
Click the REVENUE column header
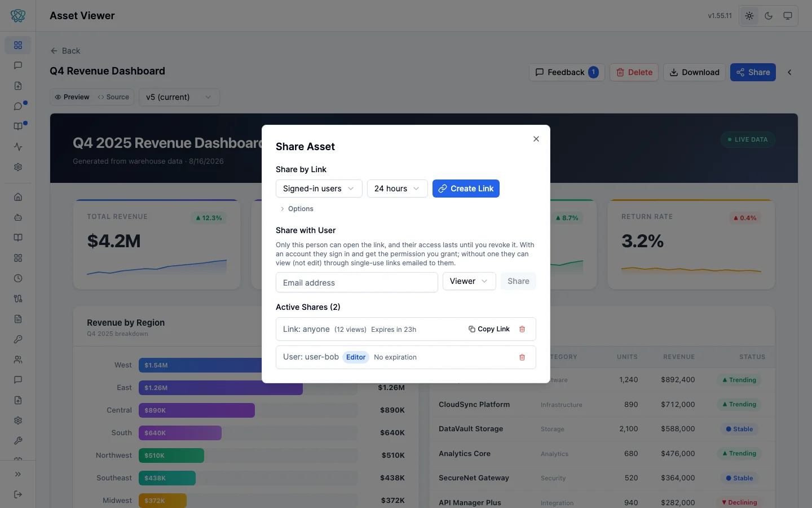tap(679, 357)
